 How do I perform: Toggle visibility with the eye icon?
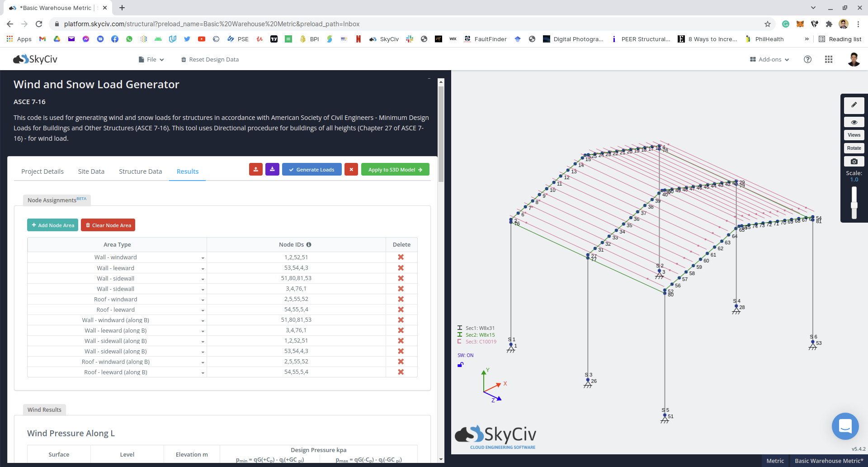pyautogui.click(x=854, y=122)
